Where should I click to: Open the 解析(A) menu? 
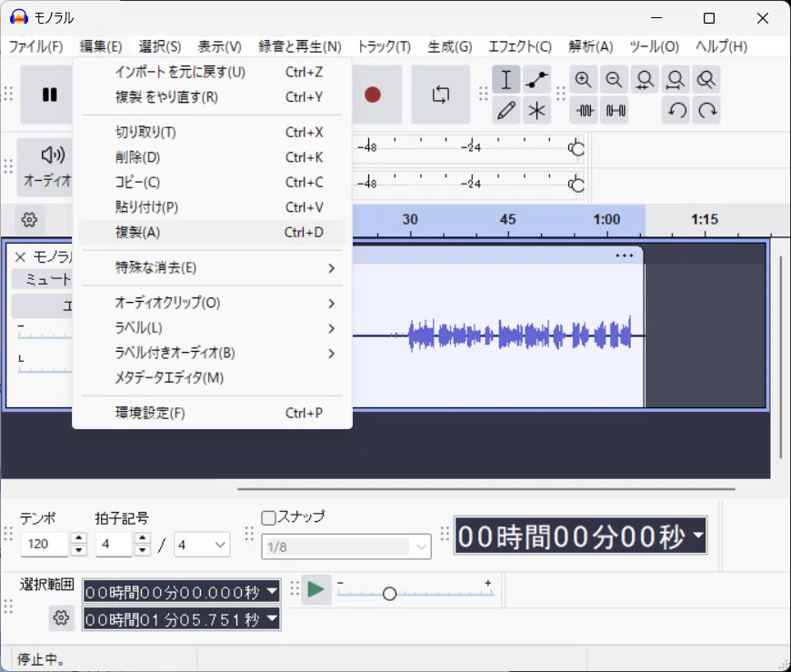[x=591, y=47]
